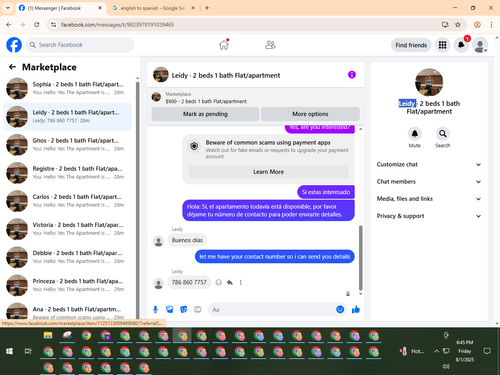This screenshot has height=375, width=500.
Task: Search in conversation magnifier icon
Action: 443,134
